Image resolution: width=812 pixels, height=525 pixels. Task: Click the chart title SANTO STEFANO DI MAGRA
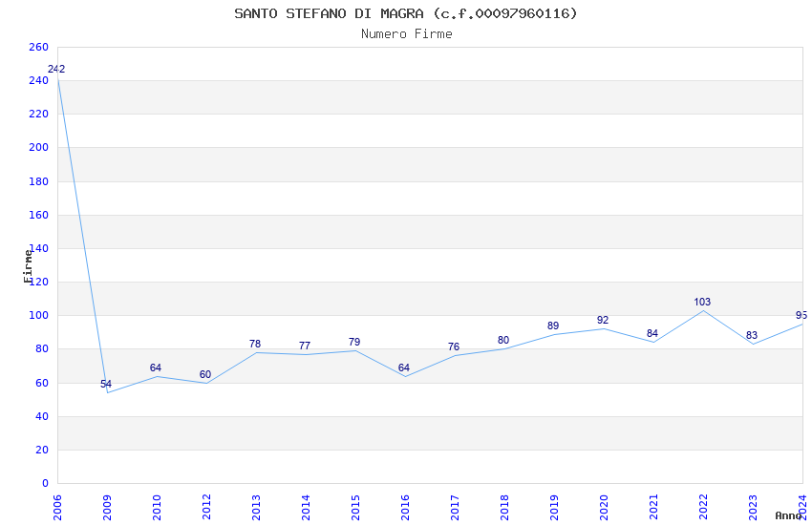click(405, 13)
